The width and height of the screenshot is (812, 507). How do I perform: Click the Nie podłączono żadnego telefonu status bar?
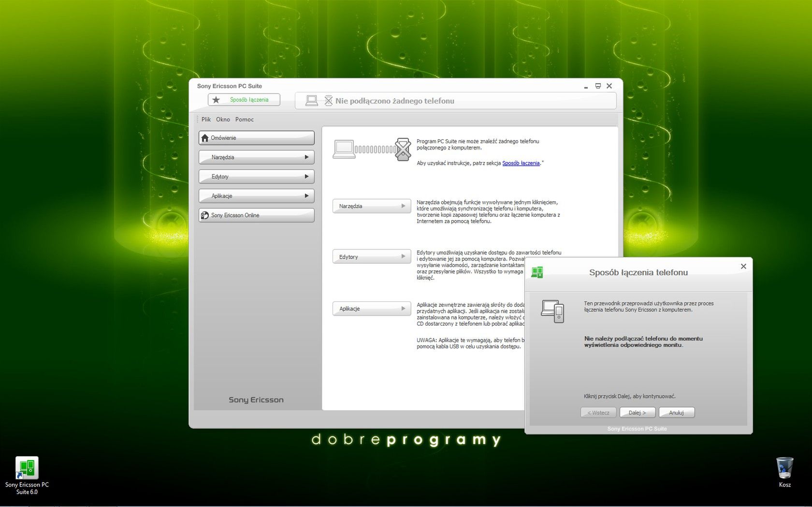(456, 101)
